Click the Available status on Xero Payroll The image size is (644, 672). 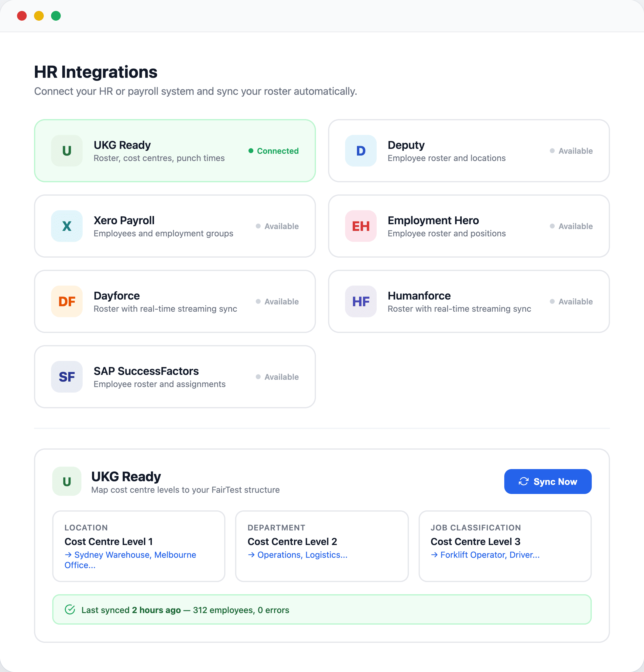point(277,226)
